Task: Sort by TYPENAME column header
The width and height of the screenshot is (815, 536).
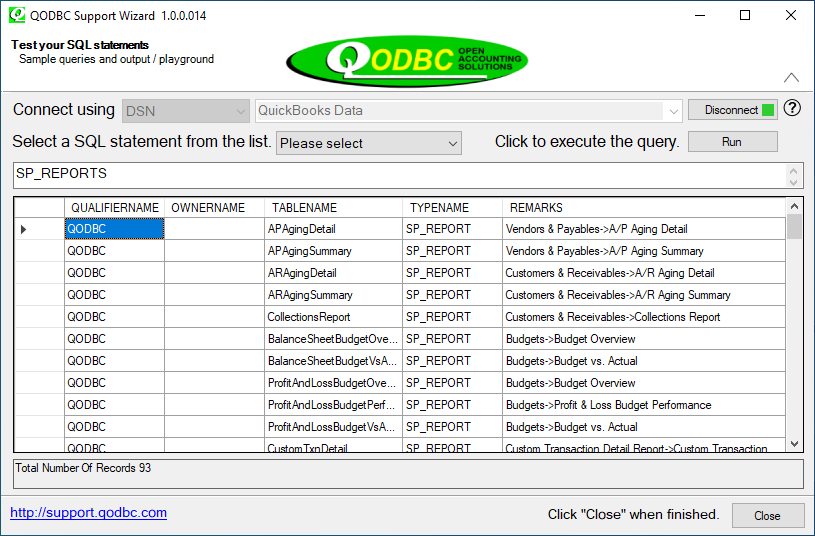Action: [452, 207]
